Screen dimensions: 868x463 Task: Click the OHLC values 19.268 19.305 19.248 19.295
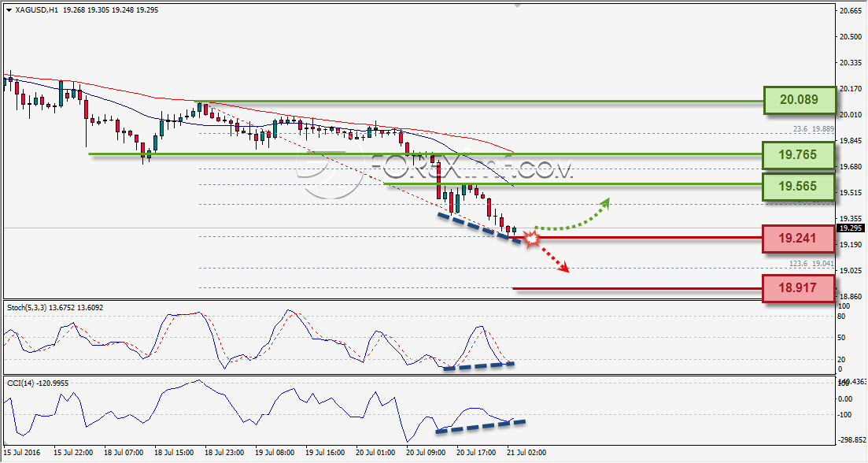coord(111,10)
